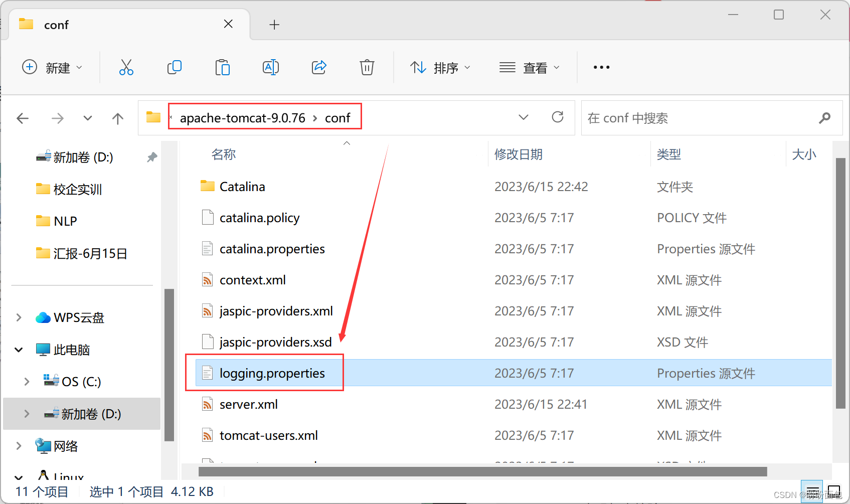Click the context.xml file icon
Image resolution: width=850 pixels, height=504 pixels.
[207, 280]
